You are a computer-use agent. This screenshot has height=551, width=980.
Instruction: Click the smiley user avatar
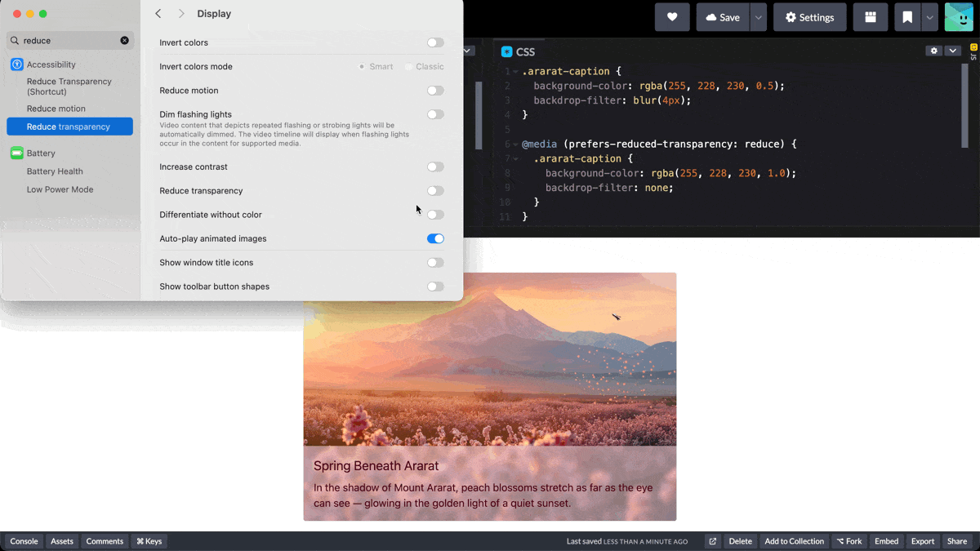pyautogui.click(x=959, y=17)
